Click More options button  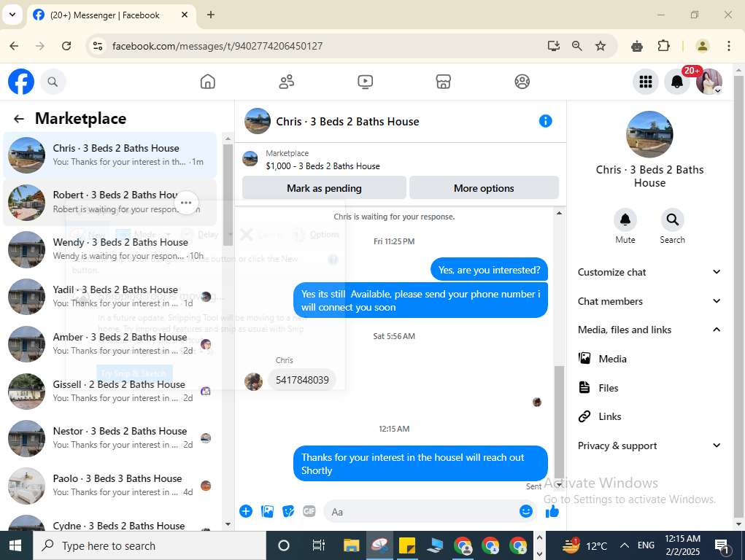click(484, 188)
